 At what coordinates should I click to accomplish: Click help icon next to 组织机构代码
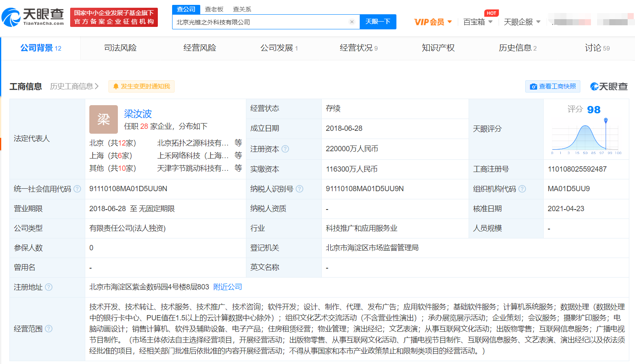pos(522,189)
